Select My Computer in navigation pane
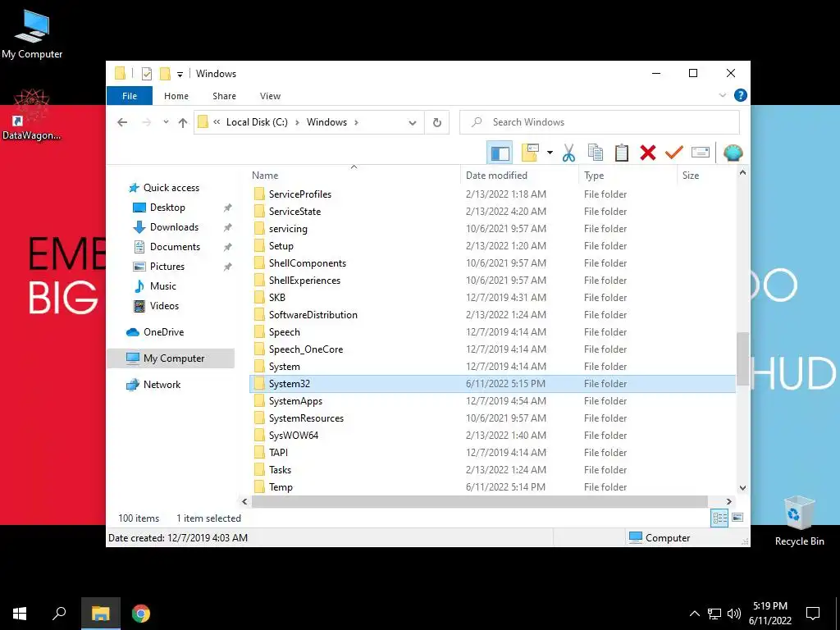Image resolution: width=840 pixels, height=630 pixels. click(x=171, y=358)
